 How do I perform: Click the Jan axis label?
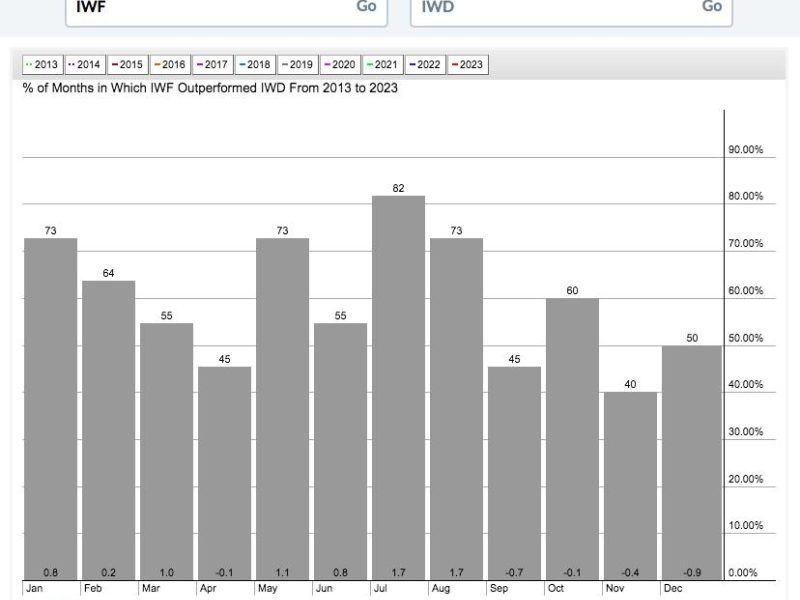(34, 588)
